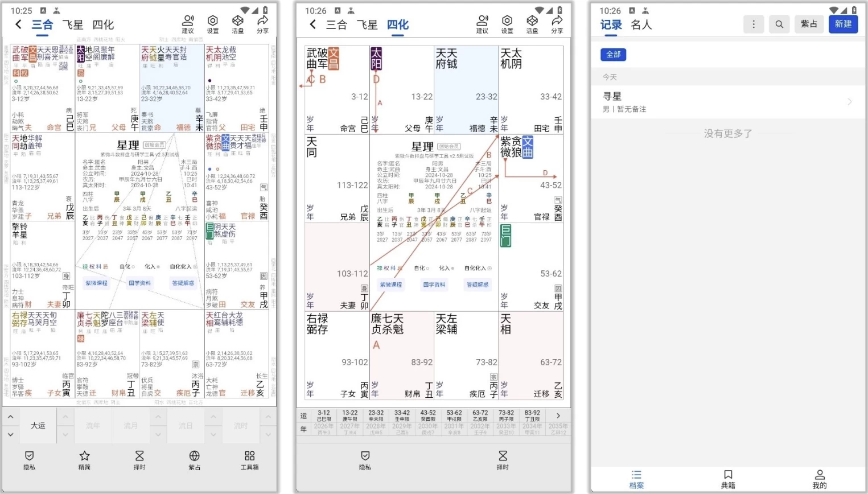Click the 紫占 button beside 新建
Screen dimensions: 868x494
click(x=809, y=24)
